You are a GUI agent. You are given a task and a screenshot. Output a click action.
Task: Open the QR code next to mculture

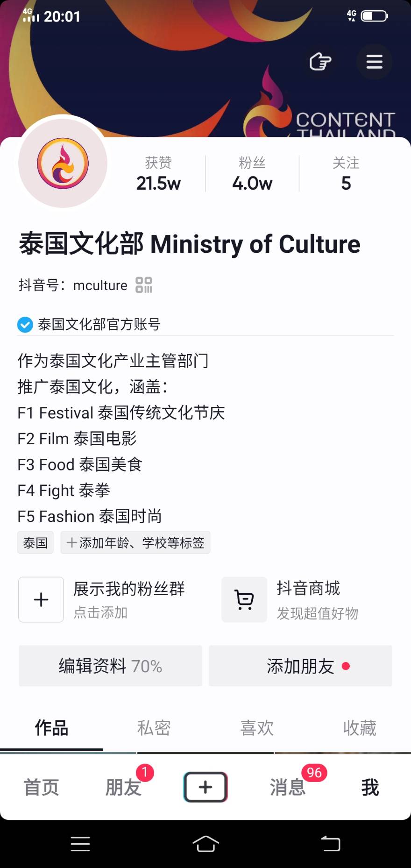[x=144, y=285]
